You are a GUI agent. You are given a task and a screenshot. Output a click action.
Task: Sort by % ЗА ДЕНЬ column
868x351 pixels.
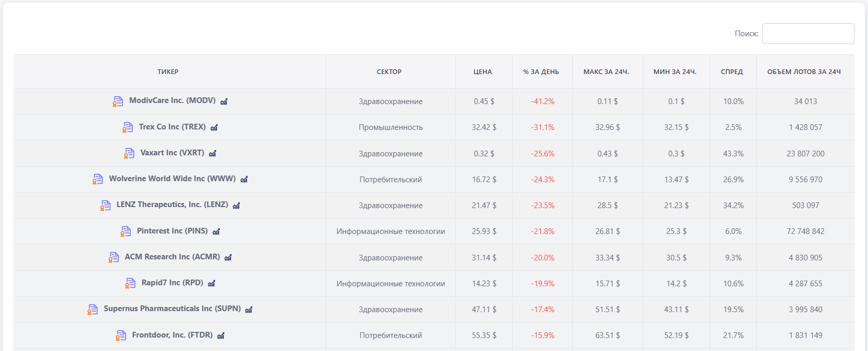(x=541, y=72)
